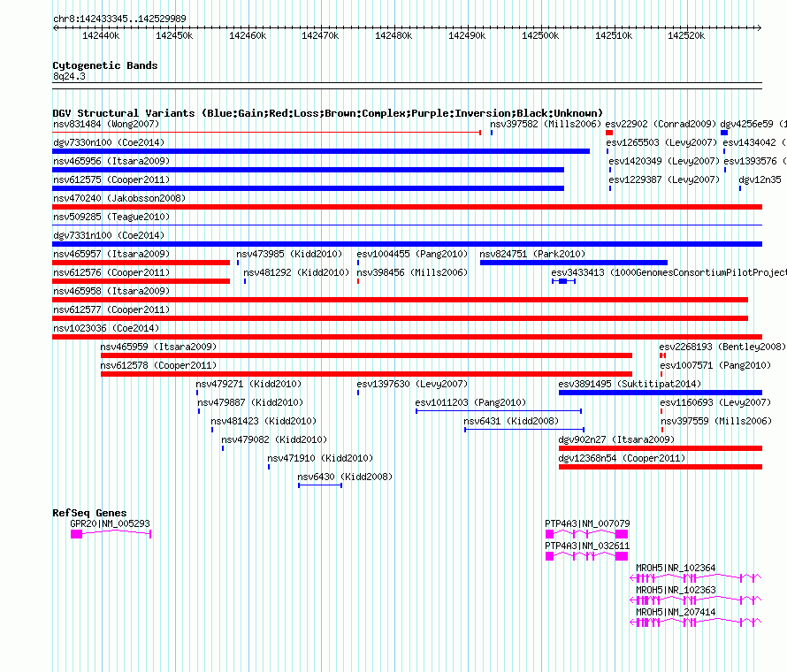Click the 142480k ruler tick label
Viewport: 787px width, 672px height.
pos(393,35)
